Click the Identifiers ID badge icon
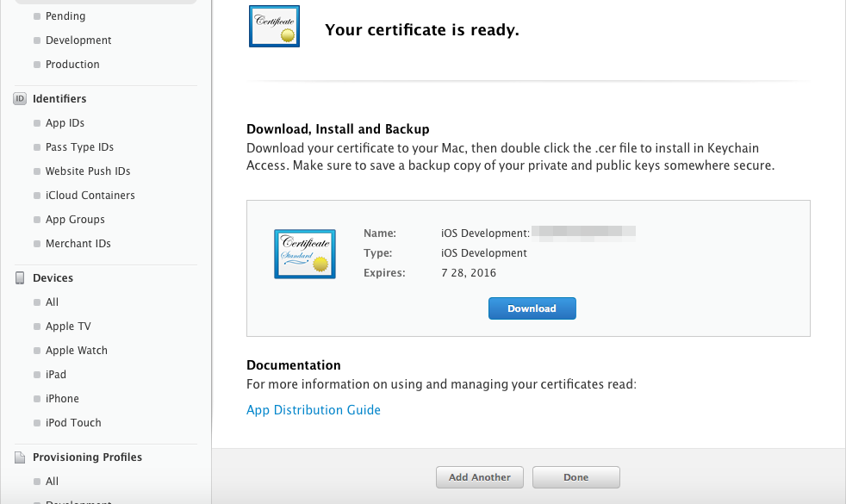The image size is (846, 504). click(x=20, y=99)
